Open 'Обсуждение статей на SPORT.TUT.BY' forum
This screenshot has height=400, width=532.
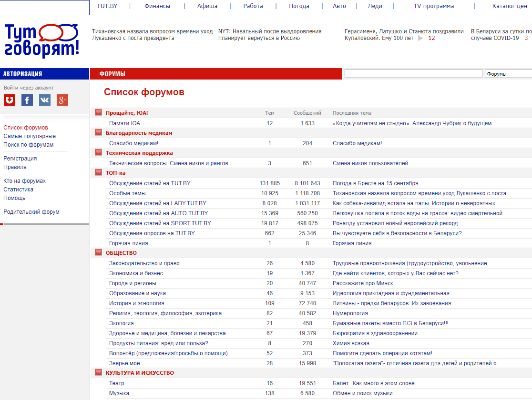tap(160, 223)
